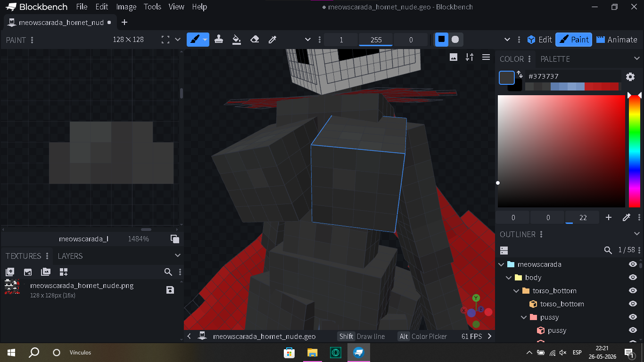Viewport: 644px width, 362px height.
Task: Switch to Animate mode
Action: (617, 40)
